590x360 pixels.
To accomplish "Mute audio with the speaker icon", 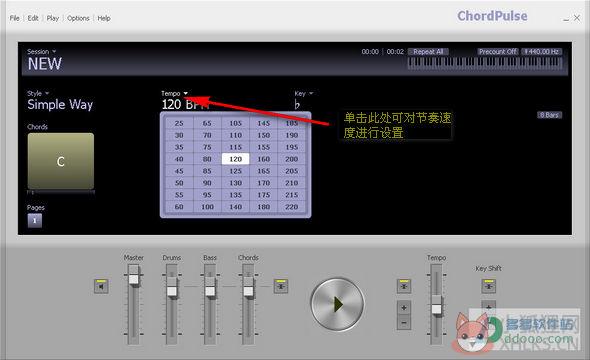I will click(101, 286).
